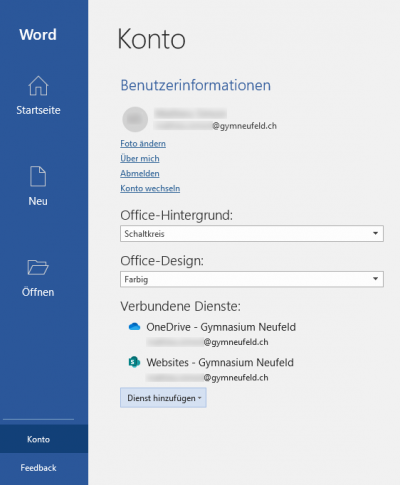This screenshot has height=485, width=400.
Task: Click the Startseite home icon
Action: coord(38,86)
